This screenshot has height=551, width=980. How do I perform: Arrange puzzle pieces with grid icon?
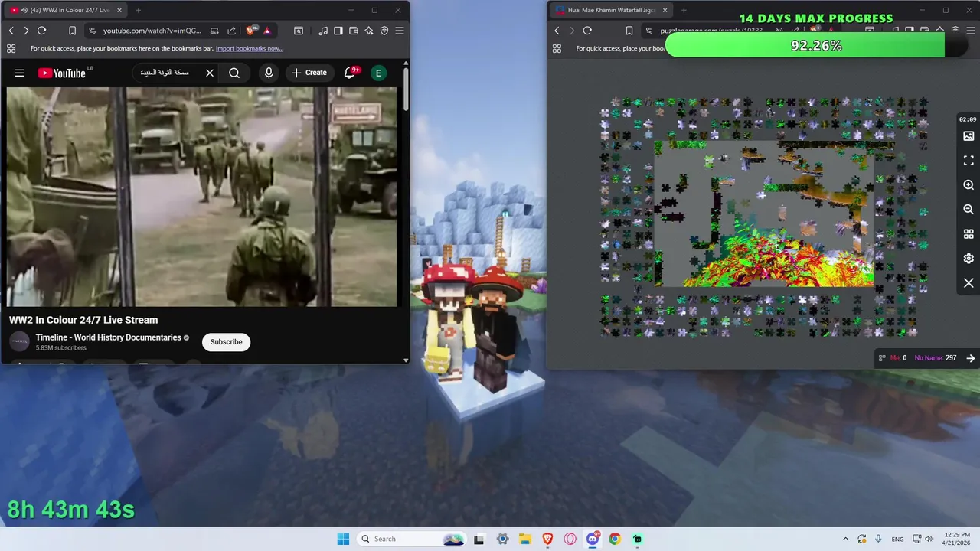point(969,234)
